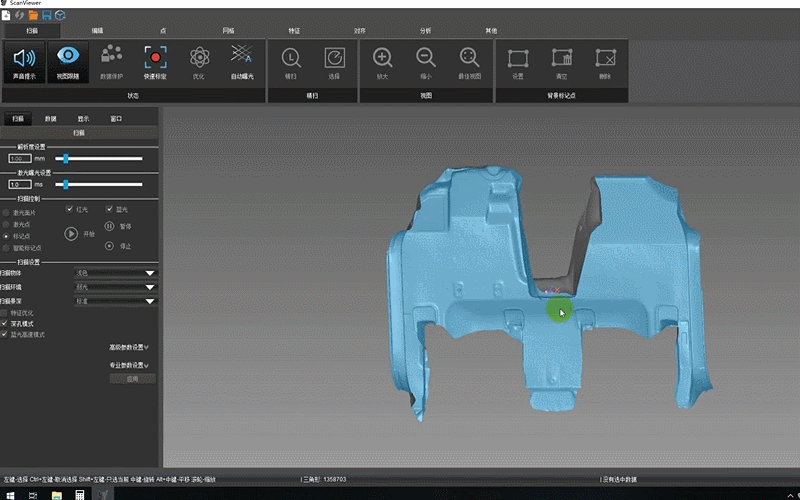Viewport: 800px width, 500px height.
Task: Click the delete (删除) background marker icon
Action: tap(605, 58)
